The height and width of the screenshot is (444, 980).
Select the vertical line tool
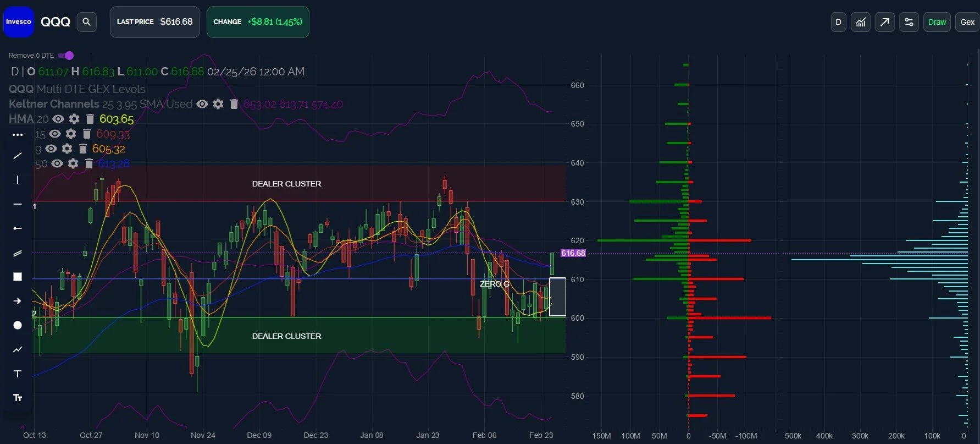click(x=18, y=180)
